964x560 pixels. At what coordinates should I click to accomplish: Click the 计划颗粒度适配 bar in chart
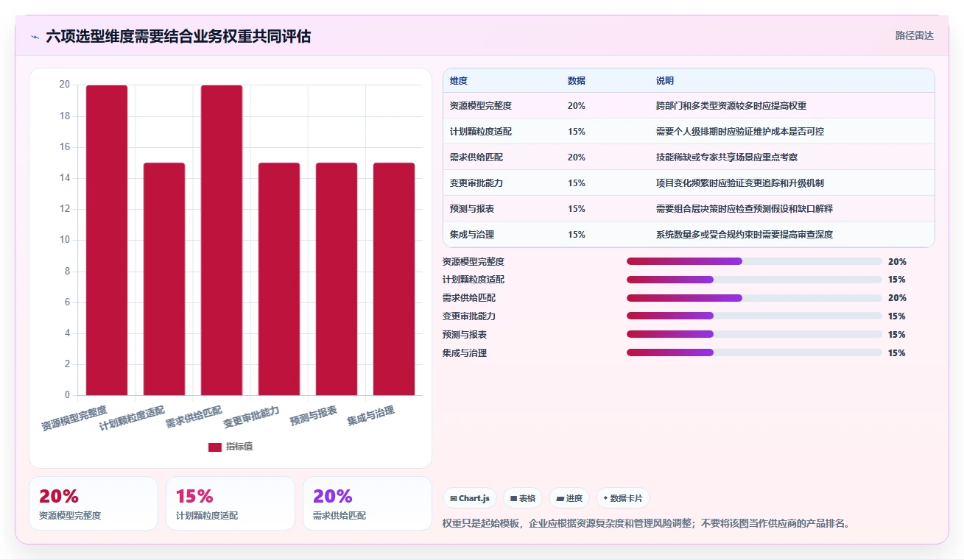pos(164,279)
